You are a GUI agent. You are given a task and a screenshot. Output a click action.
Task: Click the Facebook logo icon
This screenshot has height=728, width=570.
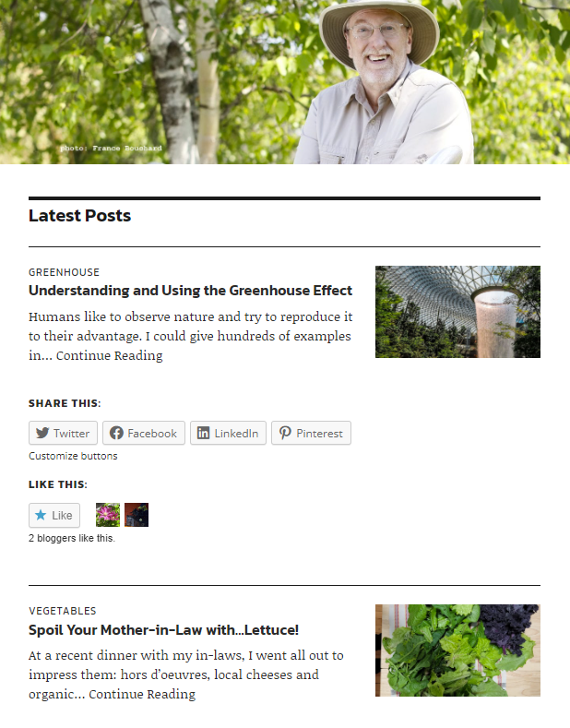tap(116, 433)
